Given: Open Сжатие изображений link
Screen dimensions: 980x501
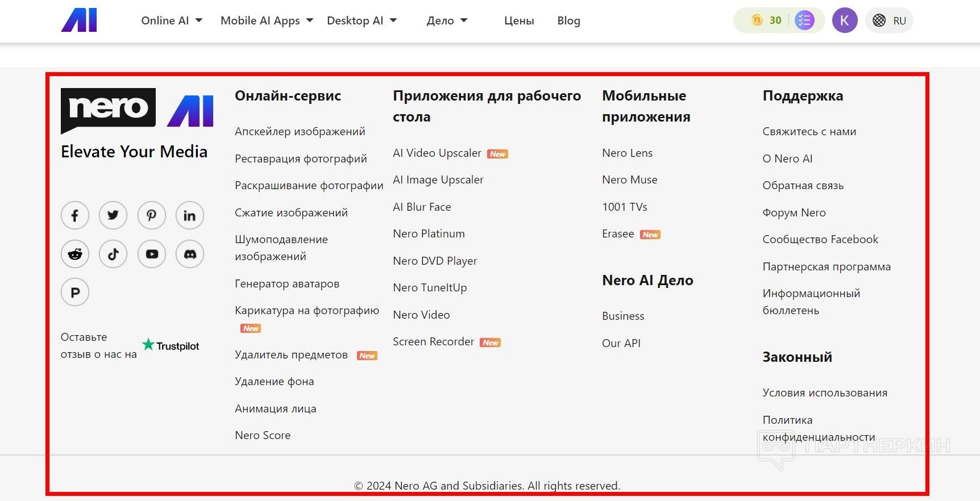Looking at the screenshot, I should pos(291,212).
